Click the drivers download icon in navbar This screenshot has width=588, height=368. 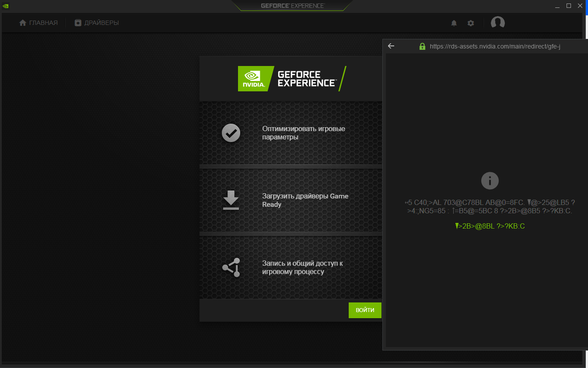(78, 23)
